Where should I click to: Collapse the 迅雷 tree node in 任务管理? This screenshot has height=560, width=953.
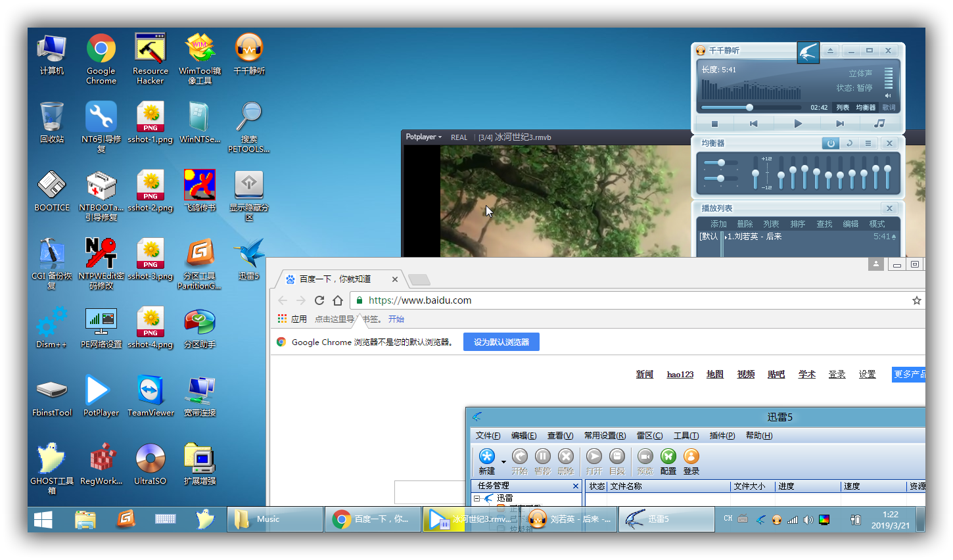click(x=477, y=498)
